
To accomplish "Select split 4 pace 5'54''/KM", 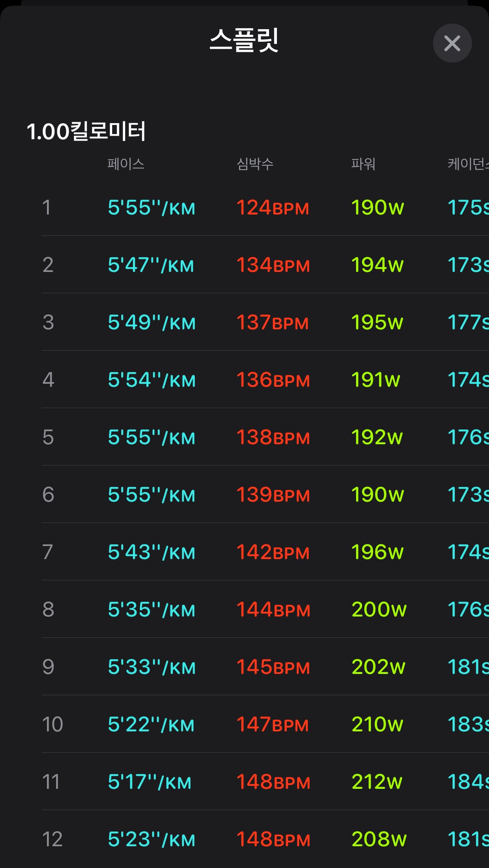I will click(151, 380).
